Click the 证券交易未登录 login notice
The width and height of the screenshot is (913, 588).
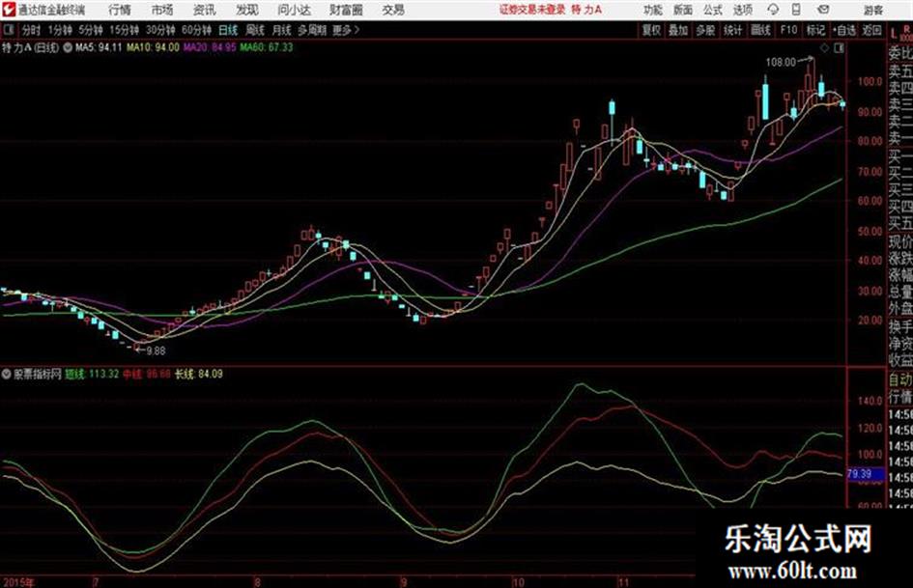click(x=532, y=10)
